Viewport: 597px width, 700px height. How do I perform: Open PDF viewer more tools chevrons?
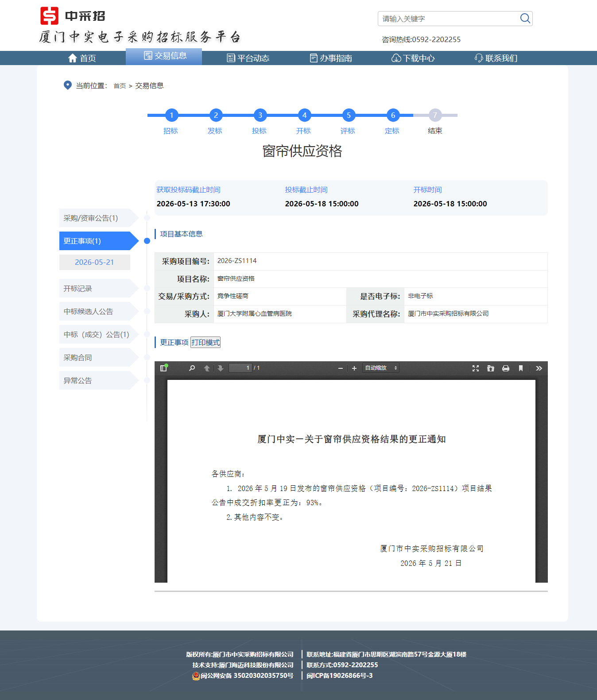click(539, 368)
